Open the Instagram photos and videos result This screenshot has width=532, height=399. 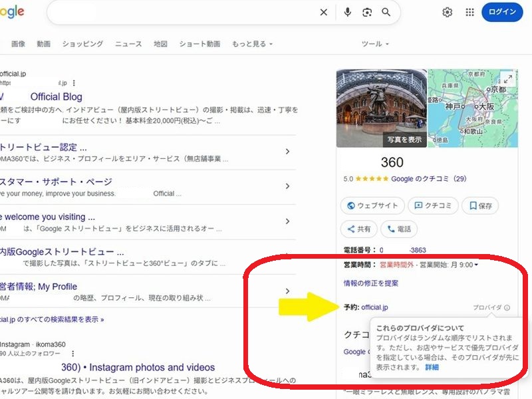[138, 368]
